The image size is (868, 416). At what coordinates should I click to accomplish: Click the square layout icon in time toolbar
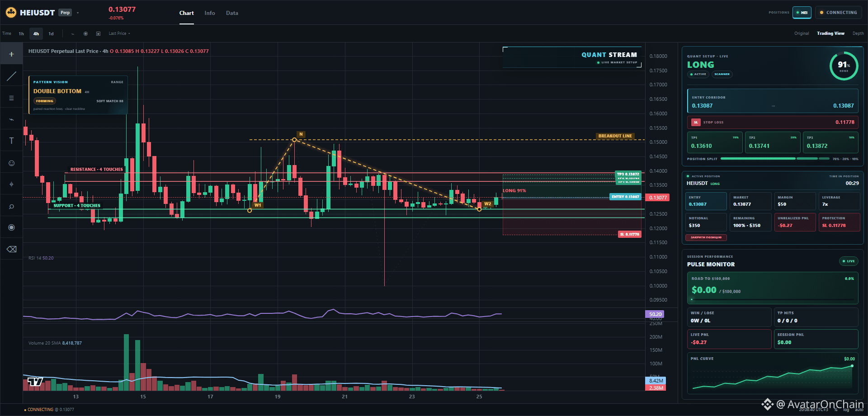tap(98, 33)
